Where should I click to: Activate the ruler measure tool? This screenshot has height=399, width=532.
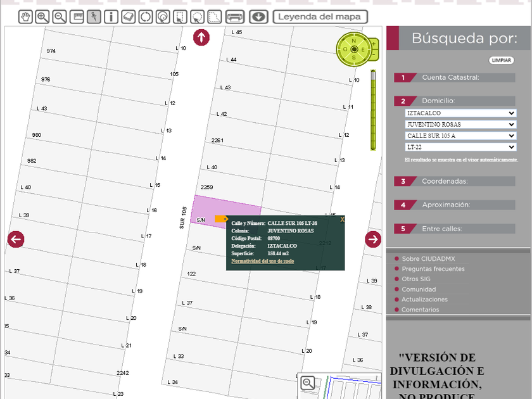click(77, 17)
